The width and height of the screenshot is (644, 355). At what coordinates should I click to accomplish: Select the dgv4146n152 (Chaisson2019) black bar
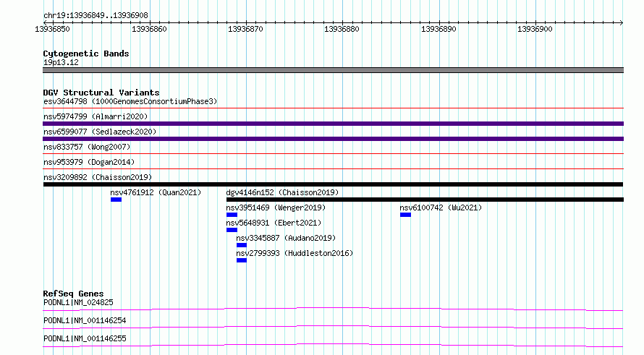pyautogui.click(x=425, y=200)
